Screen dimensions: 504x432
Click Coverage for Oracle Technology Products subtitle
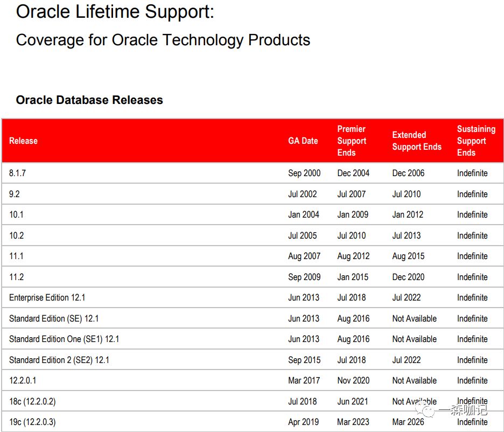click(x=163, y=40)
